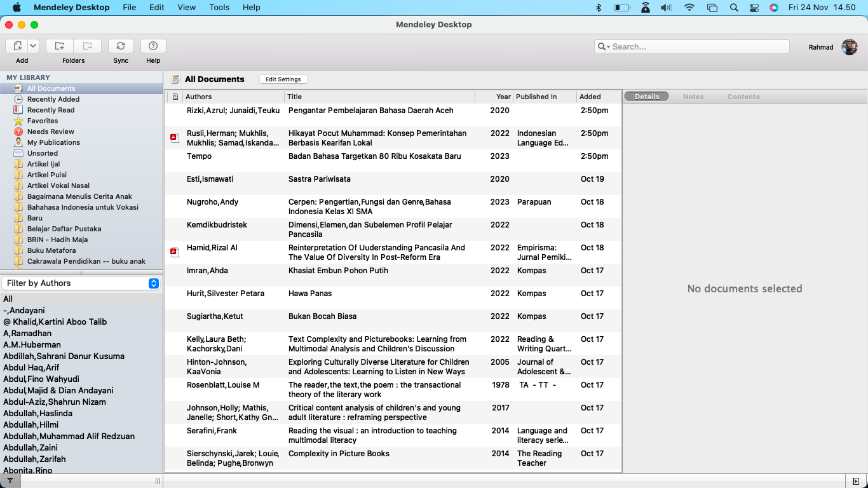Screen dimensions: 868x488
Task: Toggle the details pane using bottom-right icon
Action: point(855,481)
